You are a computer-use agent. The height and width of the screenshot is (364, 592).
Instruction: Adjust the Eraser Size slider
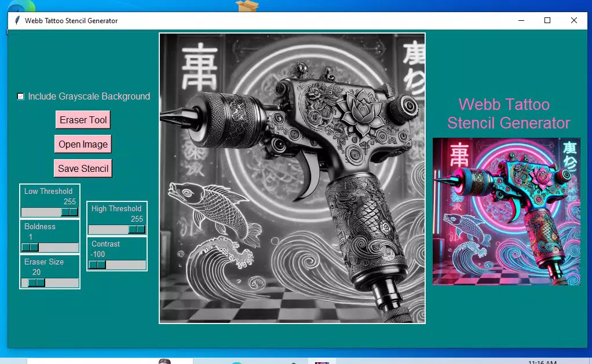pos(49,282)
